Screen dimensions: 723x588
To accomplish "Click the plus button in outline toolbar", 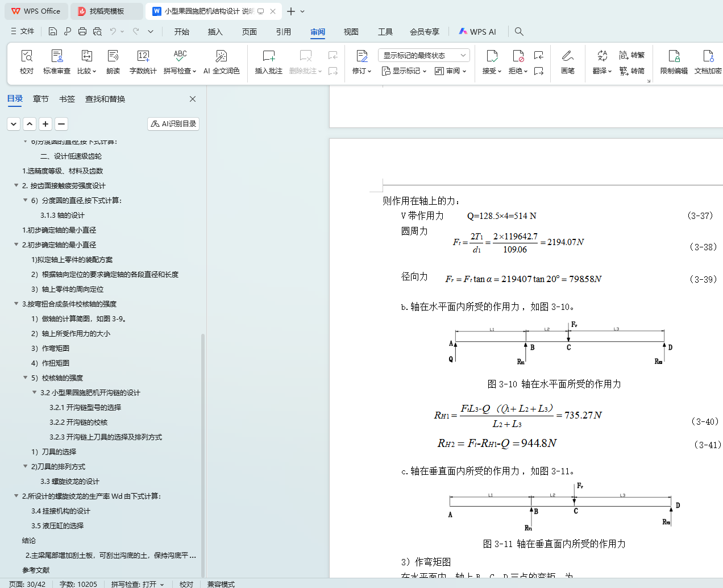I will tap(46, 123).
